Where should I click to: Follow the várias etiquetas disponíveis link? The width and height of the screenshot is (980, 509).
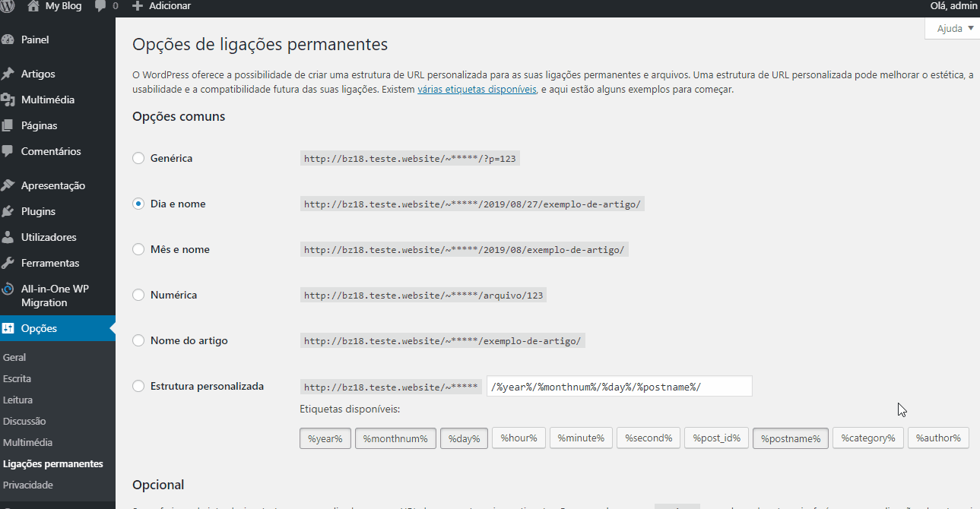point(477,89)
